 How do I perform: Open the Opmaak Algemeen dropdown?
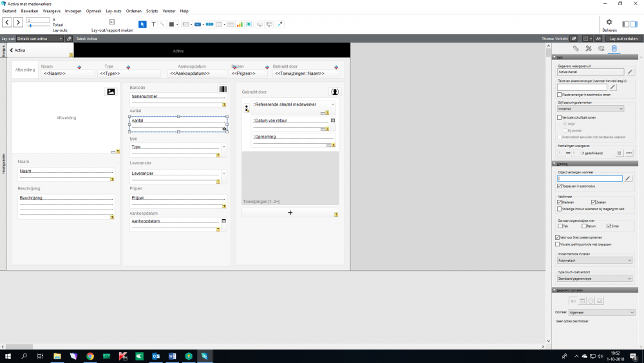[601, 312]
